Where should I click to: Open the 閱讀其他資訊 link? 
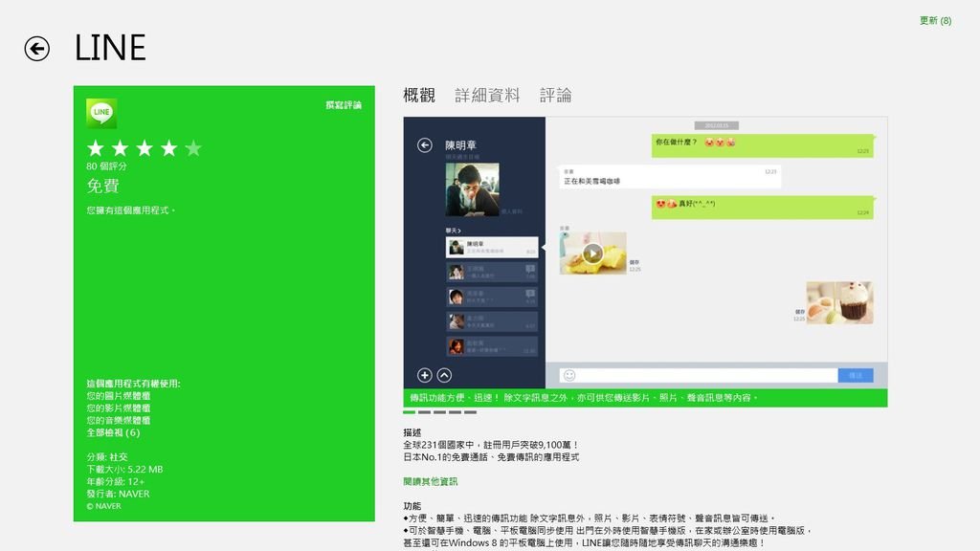[x=430, y=482]
